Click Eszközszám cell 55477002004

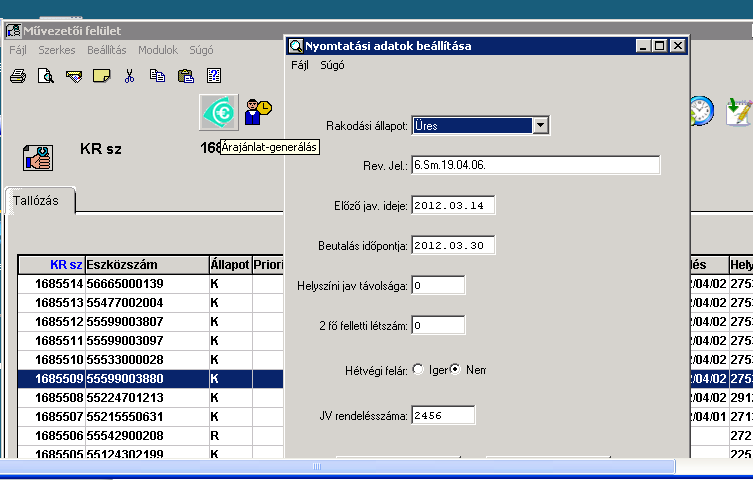pos(147,303)
